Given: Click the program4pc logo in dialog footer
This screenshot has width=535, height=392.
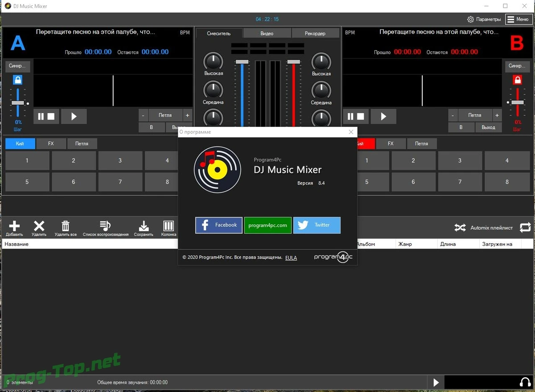Looking at the screenshot, I should 333,257.
